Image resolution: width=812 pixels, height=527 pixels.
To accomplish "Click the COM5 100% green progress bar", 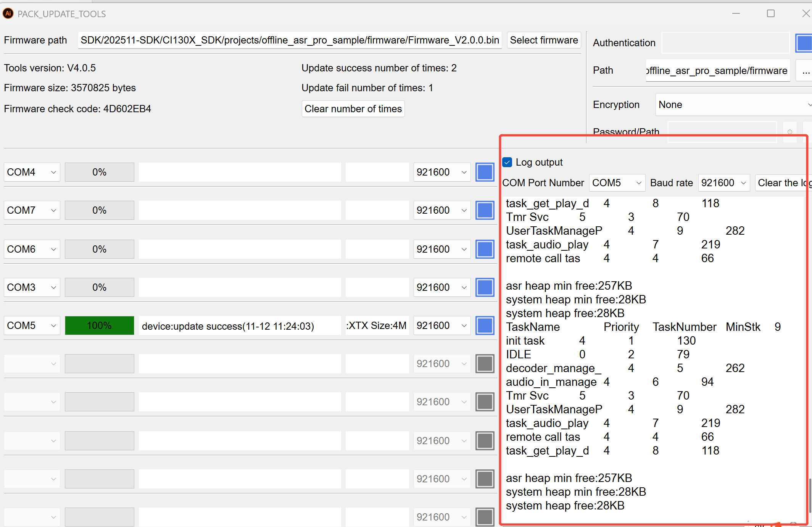I will pyautogui.click(x=99, y=326).
